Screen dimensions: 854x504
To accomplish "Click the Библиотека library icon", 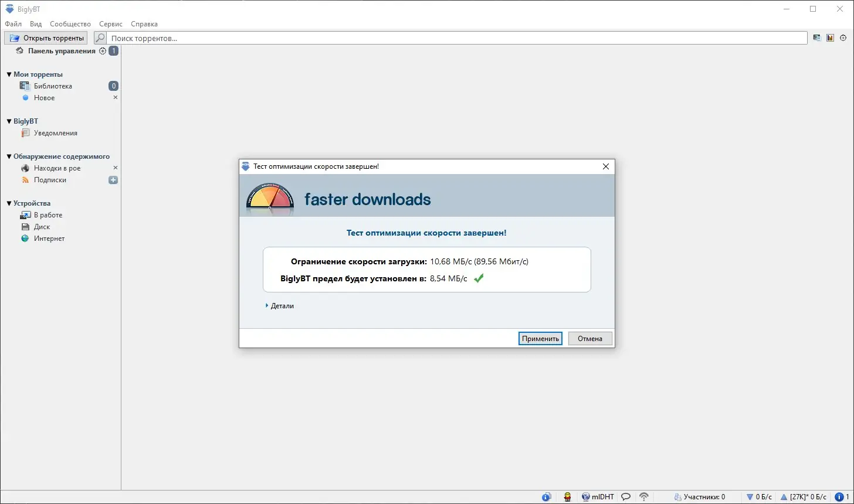I will tap(25, 86).
